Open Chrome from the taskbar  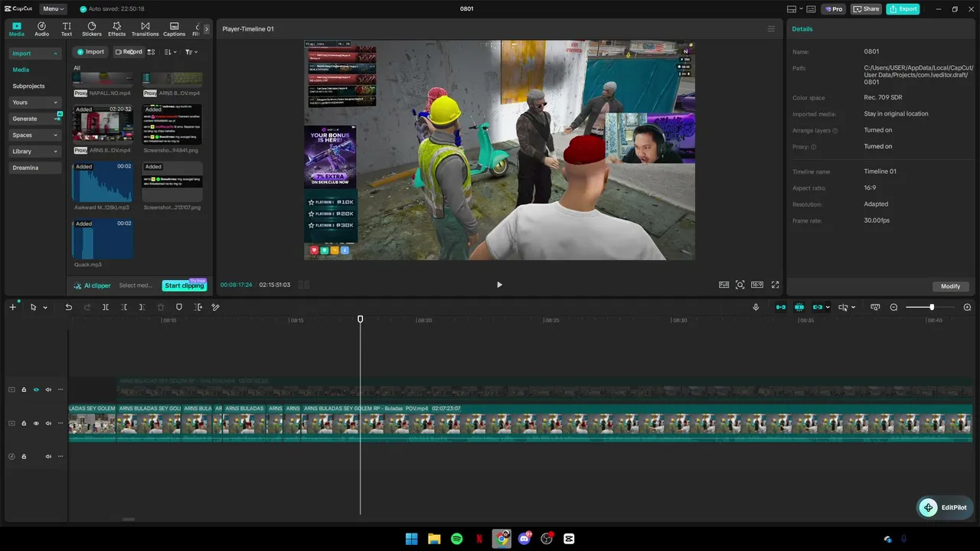[x=501, y=539]
